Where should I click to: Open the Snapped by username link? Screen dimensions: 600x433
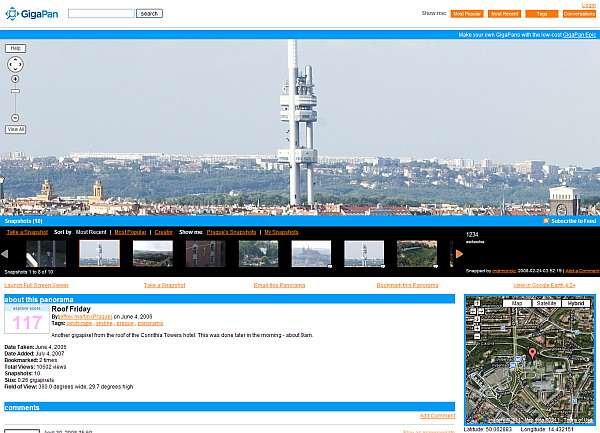coord(504,271)
